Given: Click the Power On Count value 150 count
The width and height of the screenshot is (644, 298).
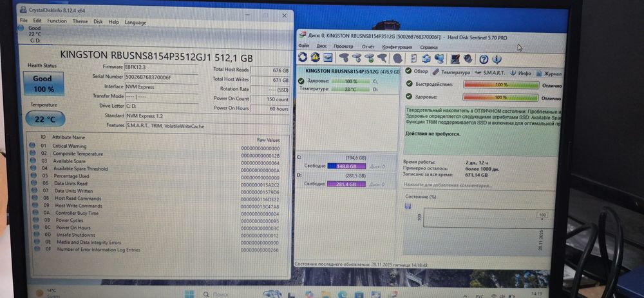Looking at the screenshot, I should [x=270, y=99].
